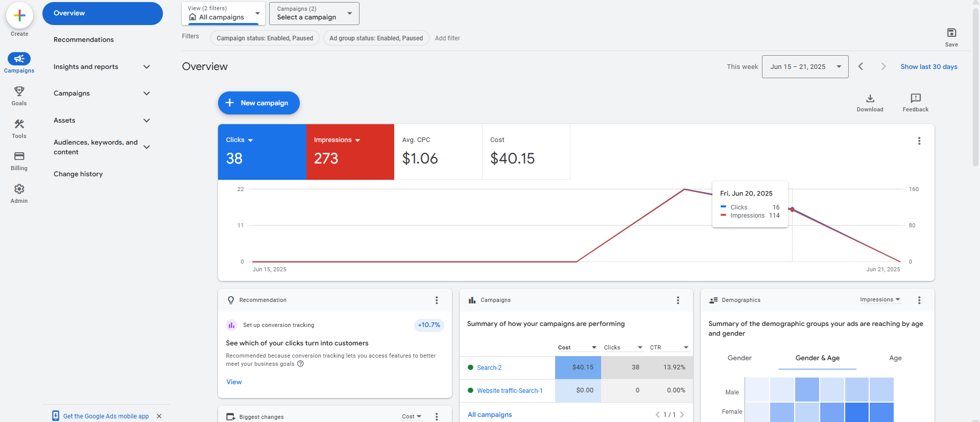Viewport: 980px width, 422px height.
Task: Click the Demographics card icon
Action: 713,300
